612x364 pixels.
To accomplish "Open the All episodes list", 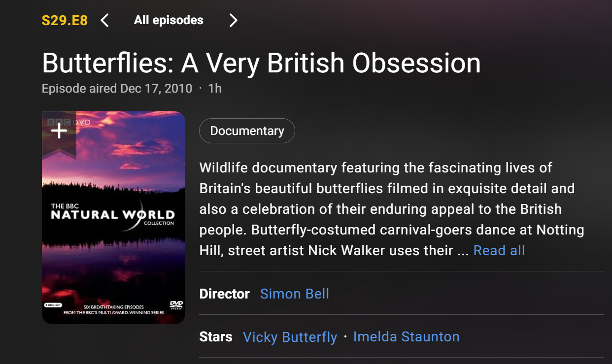I will [169, 20].
